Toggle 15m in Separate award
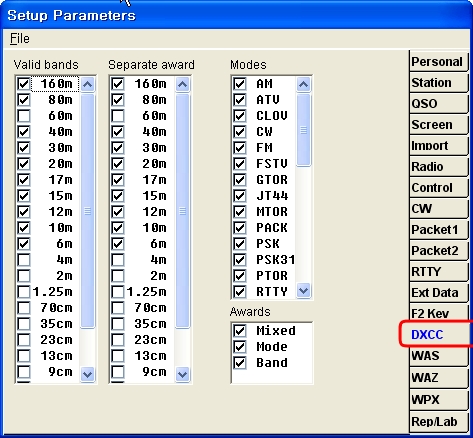Viewport: 473px width, 438px height. click(118, 196)
